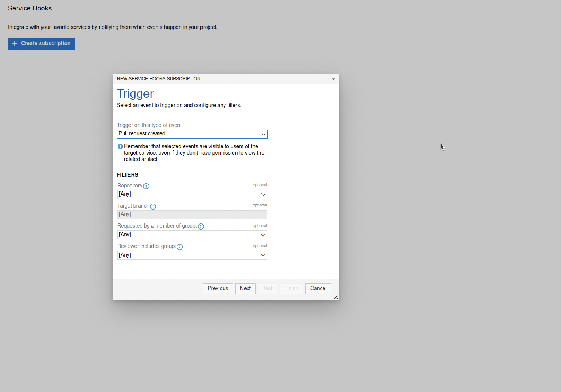Click the Next button

click(245, 288)
